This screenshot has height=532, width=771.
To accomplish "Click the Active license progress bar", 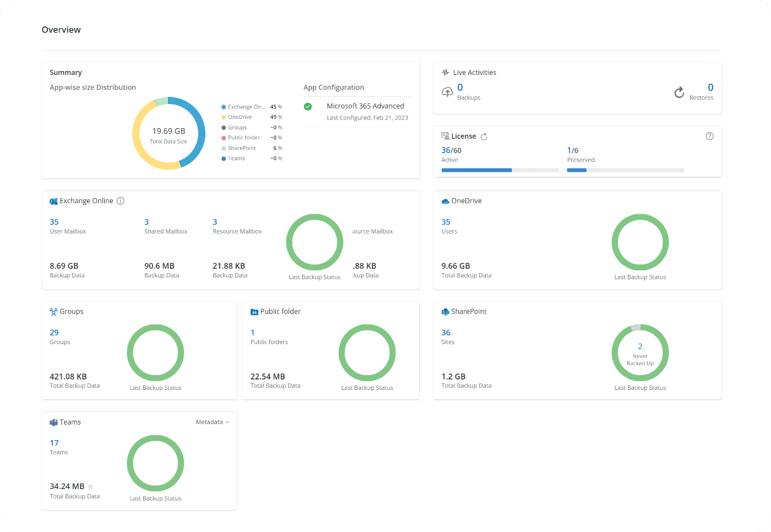I will point(499,170).
